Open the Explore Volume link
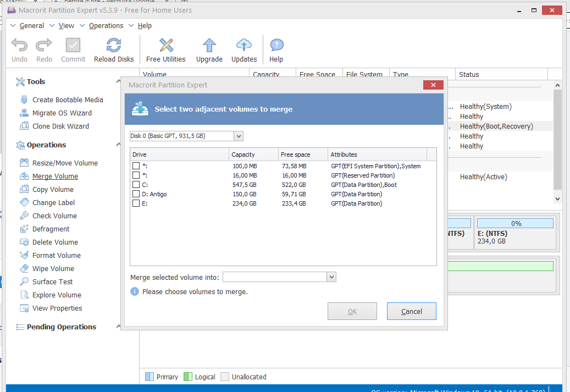Image resolution: width=570 pixels, height=392 pixels. (57, 295)
